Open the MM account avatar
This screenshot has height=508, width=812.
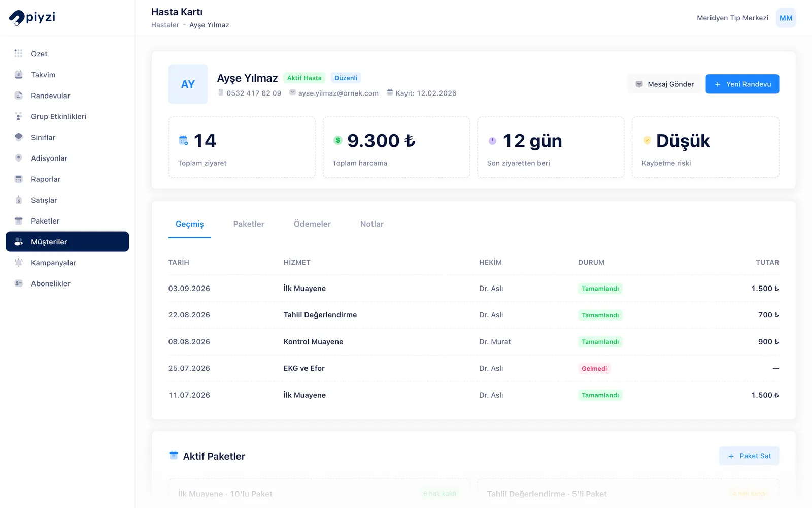(x=786, y=18)
